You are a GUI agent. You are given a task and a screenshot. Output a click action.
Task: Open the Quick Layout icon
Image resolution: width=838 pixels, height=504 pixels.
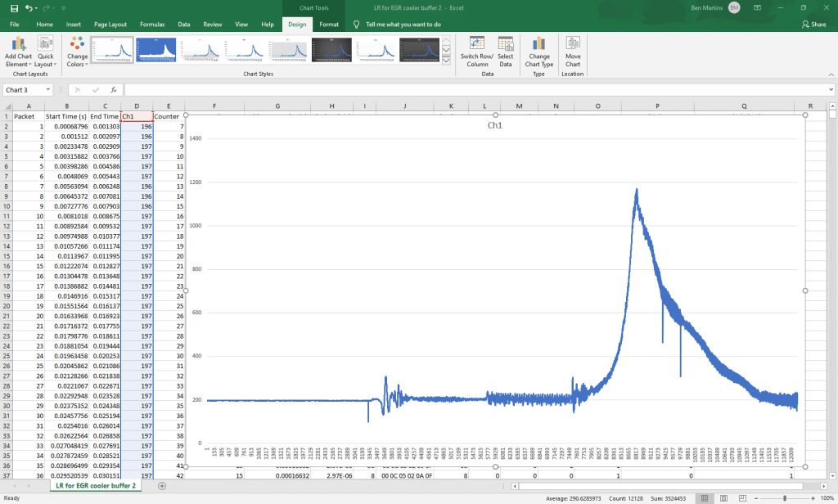coord(46,52)
